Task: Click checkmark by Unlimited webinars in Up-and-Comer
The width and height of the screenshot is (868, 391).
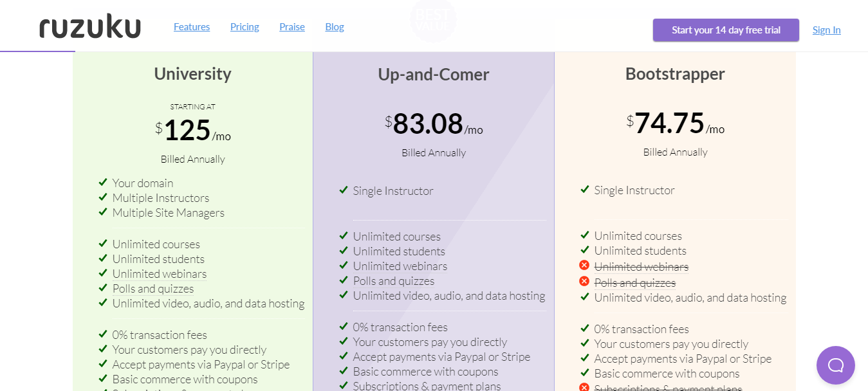Action: pyautogui.click(x=343, y=266)
